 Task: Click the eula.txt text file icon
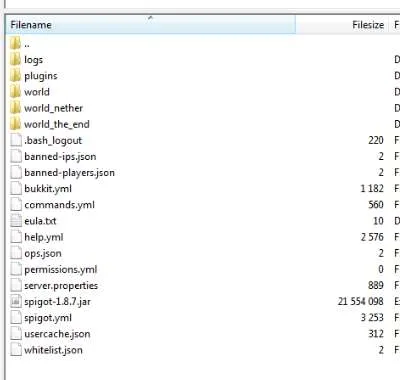click(x=16, y=221)
